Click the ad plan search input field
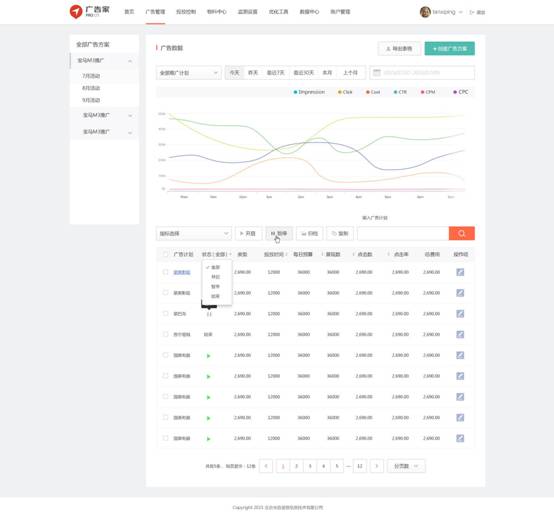Viewport: 554px width, 518px height. point(403,234)
